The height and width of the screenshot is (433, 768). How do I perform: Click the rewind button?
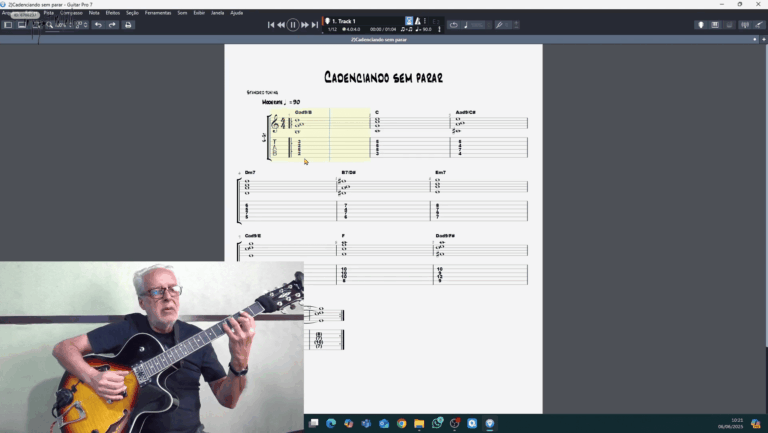[x=281, y=24]
